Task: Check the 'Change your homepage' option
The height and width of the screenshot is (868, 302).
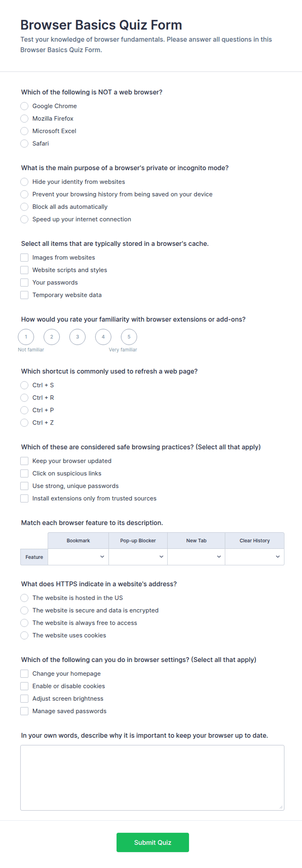Action: click(x=24, y=673)
